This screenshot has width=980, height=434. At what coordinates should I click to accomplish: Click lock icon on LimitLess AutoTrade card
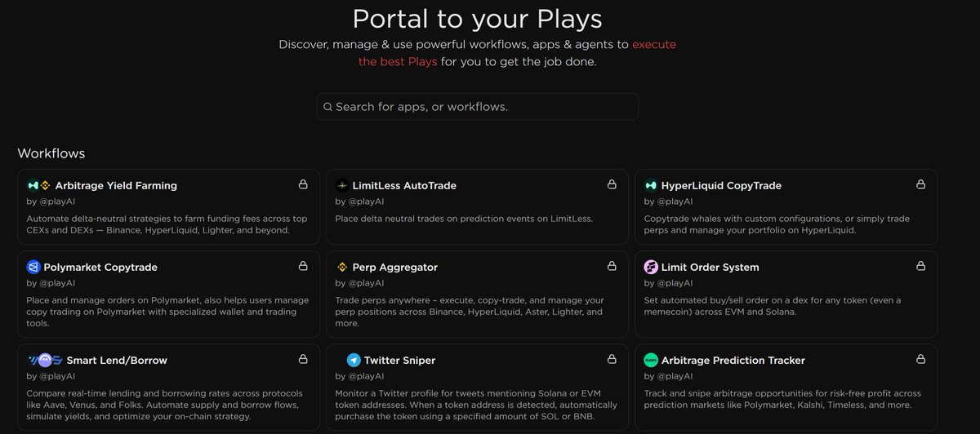(x=612, y=184)
